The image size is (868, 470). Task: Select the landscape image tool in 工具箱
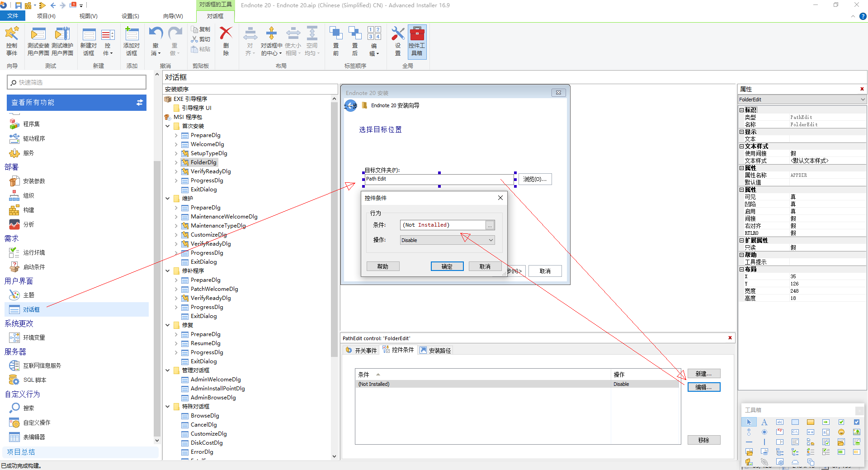[857, 432]
